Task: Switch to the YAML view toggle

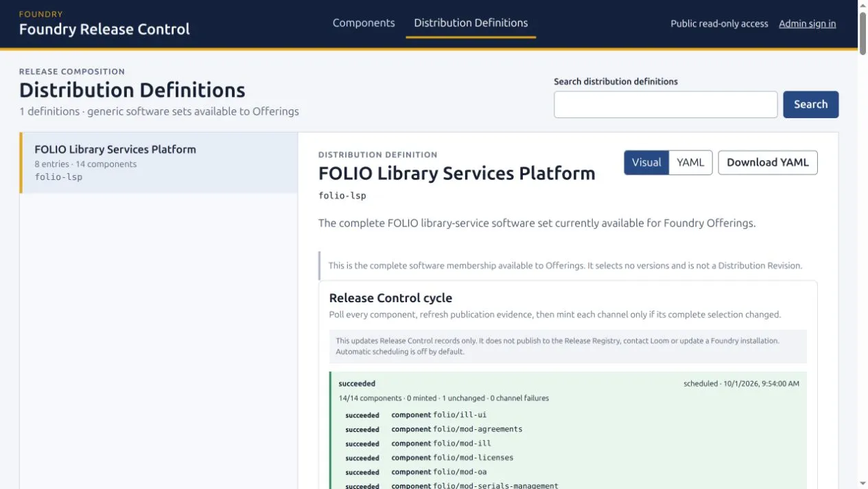Action: pos(690,163)
